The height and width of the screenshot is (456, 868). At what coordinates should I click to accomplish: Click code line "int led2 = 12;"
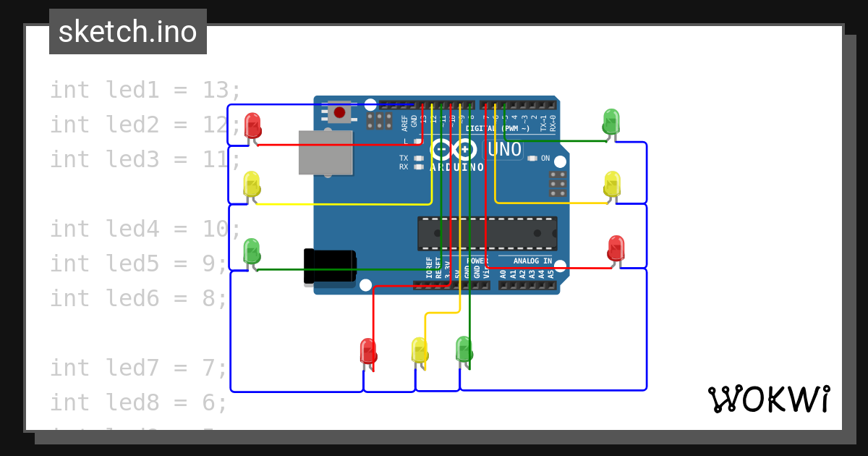pyautogui.click(x=145, y=125)
